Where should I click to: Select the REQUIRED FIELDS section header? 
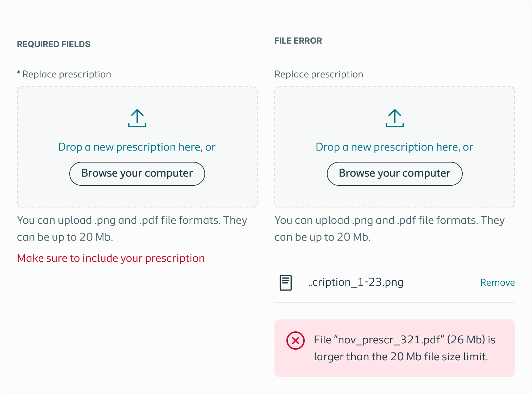(53, 44)
